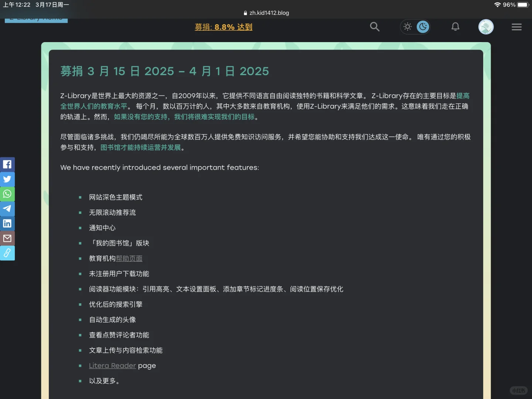
Task: Open the 帮助页面 link
Action: (129, 259)
